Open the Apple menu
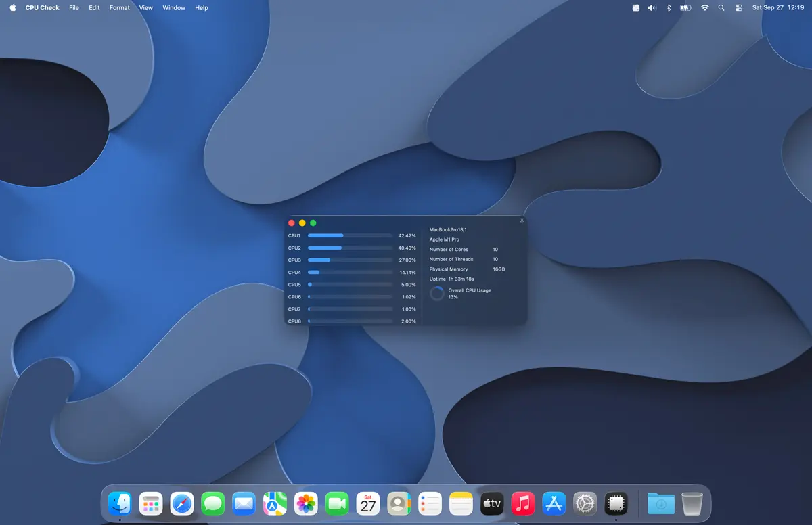 click(13, 8)
